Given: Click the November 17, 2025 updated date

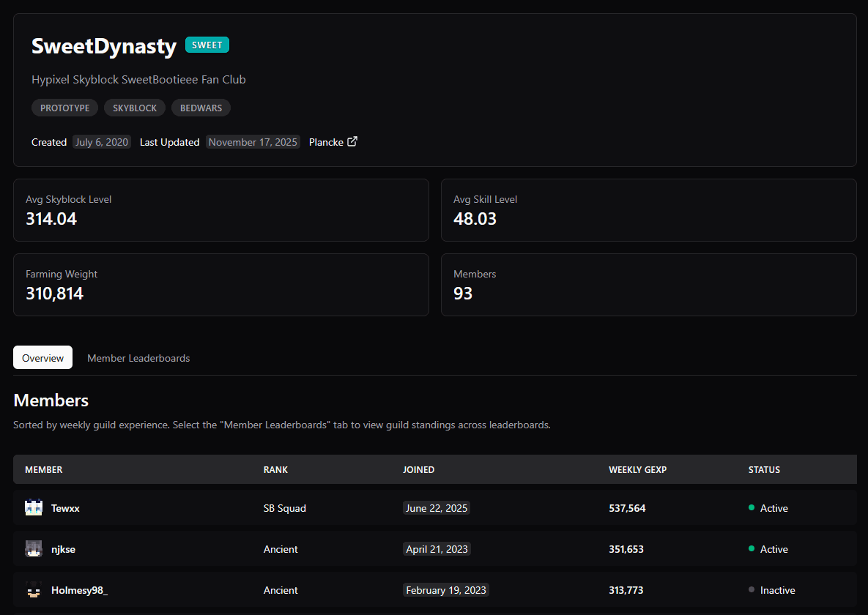Looking at the screenshot, I should [253, 142].
